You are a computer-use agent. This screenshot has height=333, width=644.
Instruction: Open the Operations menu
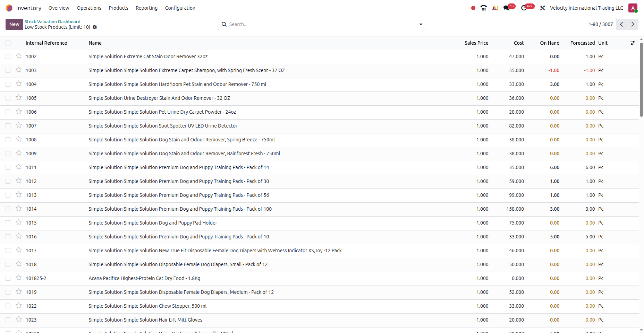coord(89,8)
